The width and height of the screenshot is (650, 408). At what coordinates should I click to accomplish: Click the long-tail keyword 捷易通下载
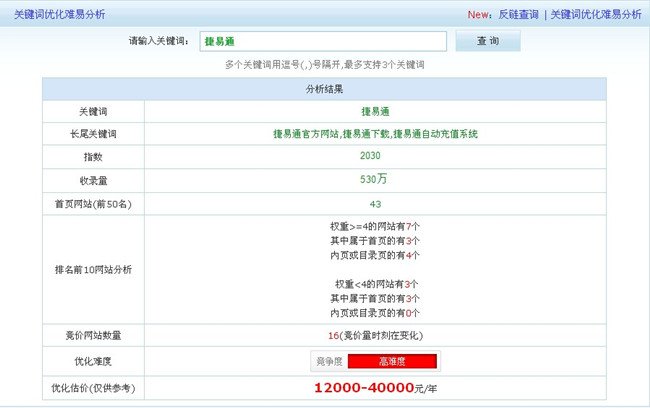[366, 134]
